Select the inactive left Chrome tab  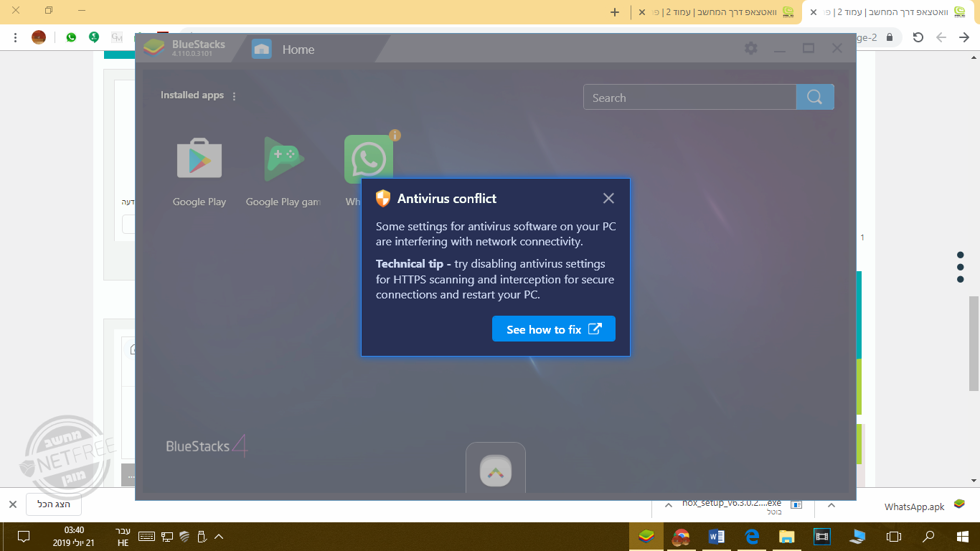click(x=717, y=12)
